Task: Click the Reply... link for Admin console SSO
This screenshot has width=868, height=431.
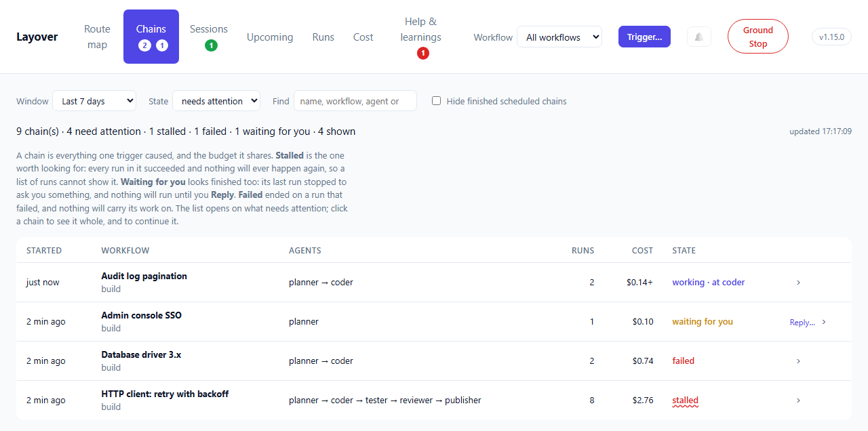Action: 802,323
